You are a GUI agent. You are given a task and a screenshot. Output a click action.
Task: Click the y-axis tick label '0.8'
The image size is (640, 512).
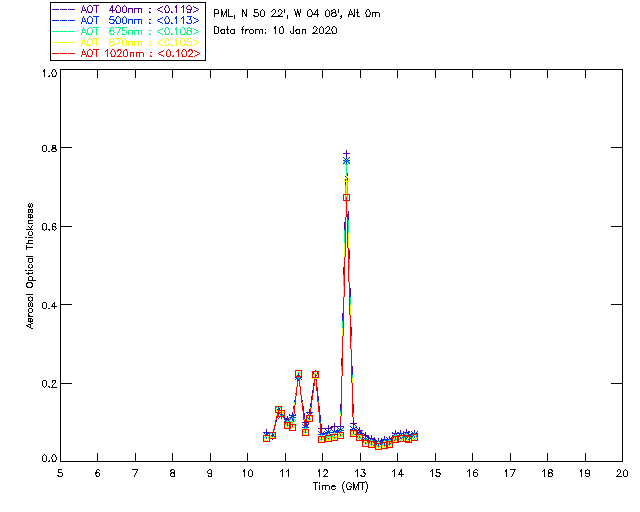[x=49, y=148]
